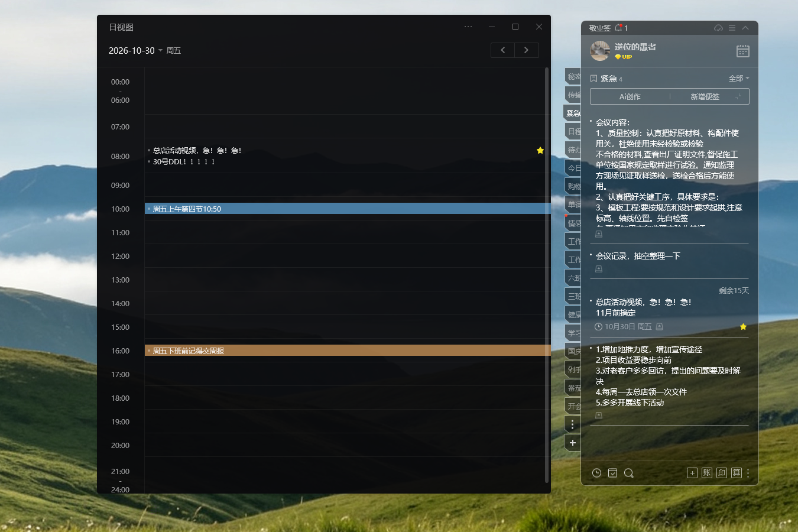The height and width of the screenshot is (532, 798).
Task: Open the three-dots menu in 日视图 title bar
Action: [x=468, y=27]
